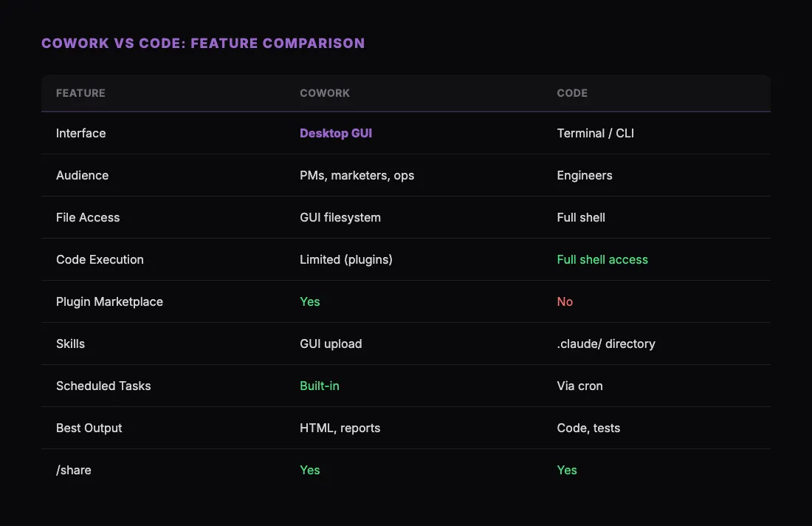Select the COWORK column header
Screen dimensions: 812x526
(x=325, y=93)
